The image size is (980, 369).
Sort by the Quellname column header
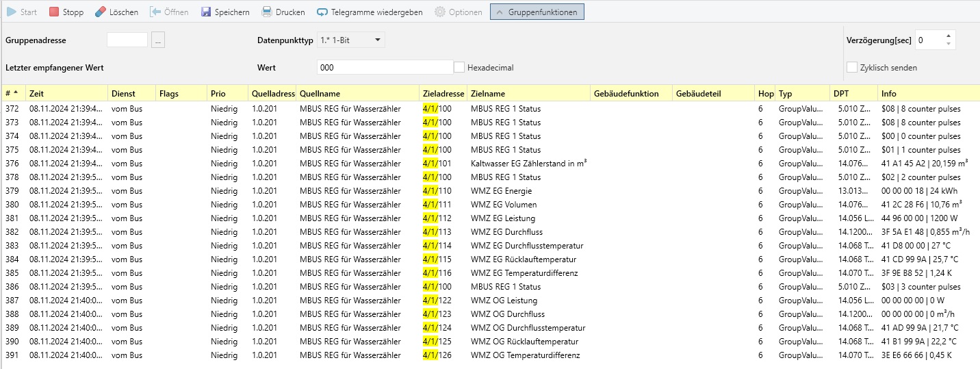[357, 94]
